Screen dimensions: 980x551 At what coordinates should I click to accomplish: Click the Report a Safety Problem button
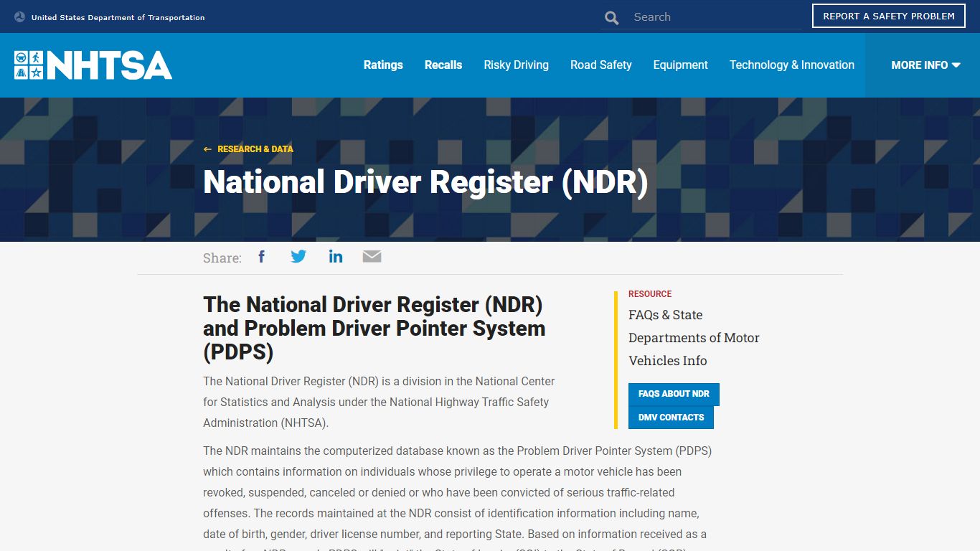click(x=889, y=16)
